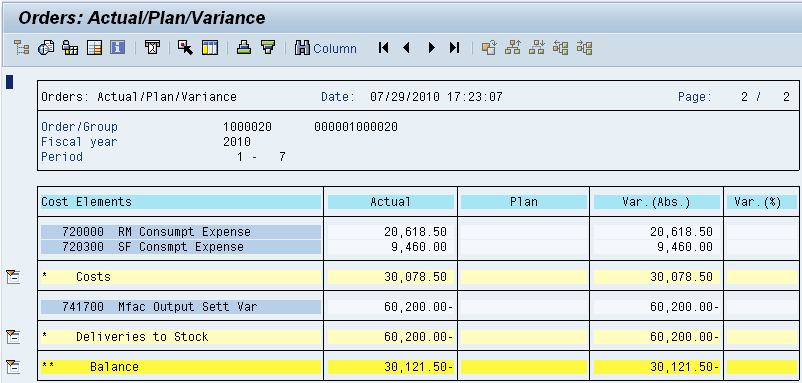Click the binoculars Column search button
This screenshot has width=802, height=383.
click(x=326, y=49)
